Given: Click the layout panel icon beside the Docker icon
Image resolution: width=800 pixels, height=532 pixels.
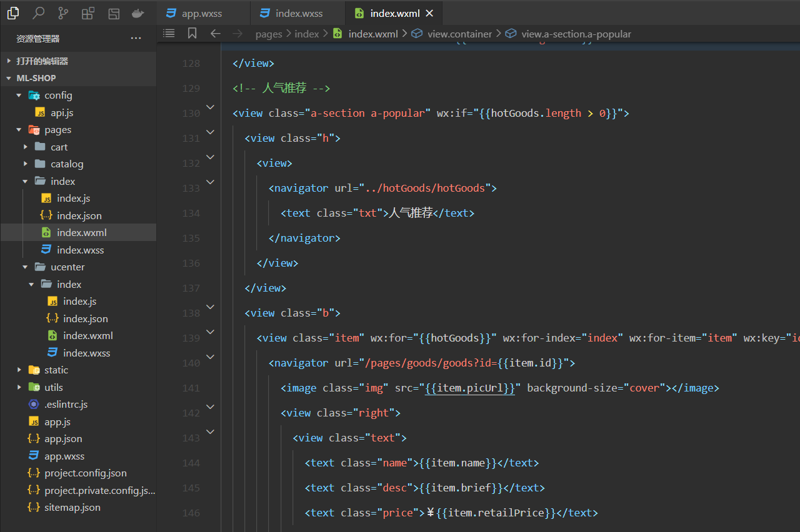Looking at the screenshot, I should (x=113, y=12).
